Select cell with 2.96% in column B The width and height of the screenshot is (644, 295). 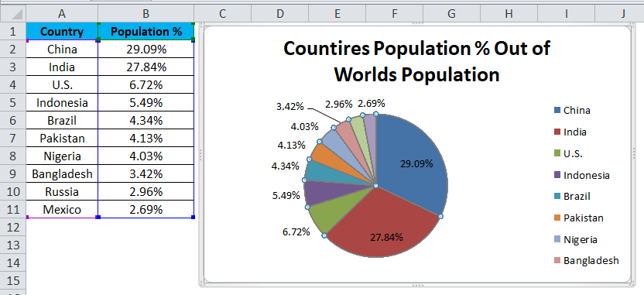146,192
